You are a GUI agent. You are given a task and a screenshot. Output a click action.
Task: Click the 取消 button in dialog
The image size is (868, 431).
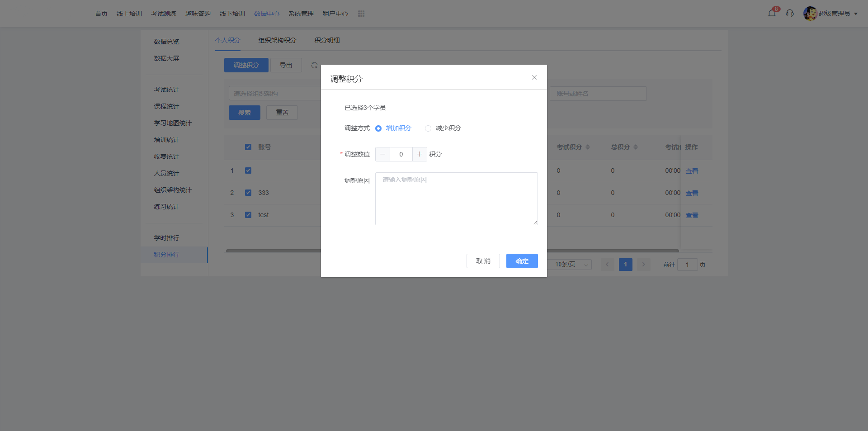(483, 261)
